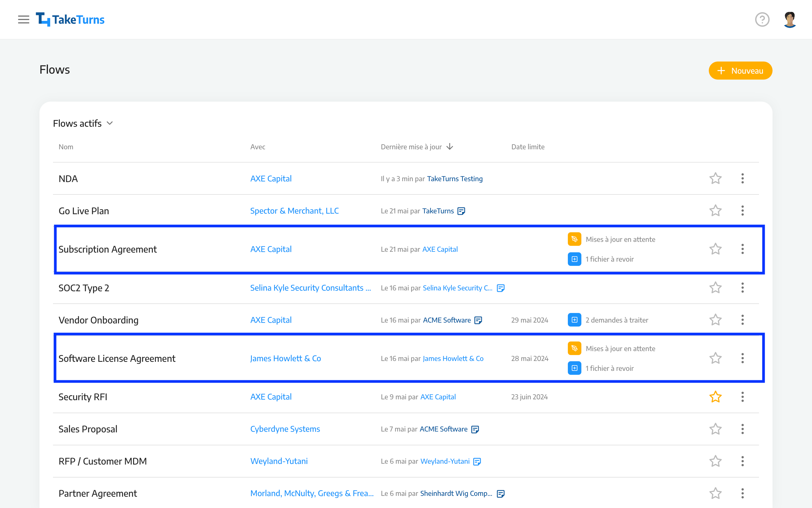Star the Sales Proposal flow
Screen dimensions: 812x508
point(715,429)
